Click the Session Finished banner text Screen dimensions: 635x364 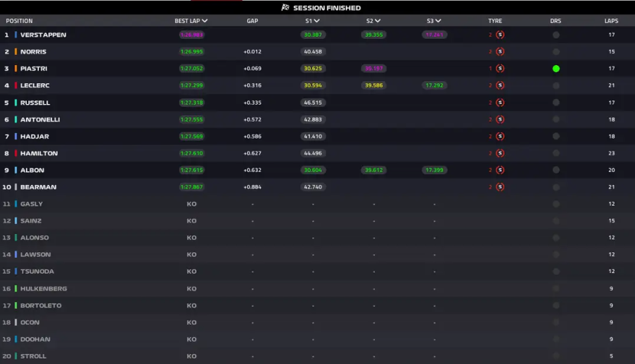tap(327, 8)
